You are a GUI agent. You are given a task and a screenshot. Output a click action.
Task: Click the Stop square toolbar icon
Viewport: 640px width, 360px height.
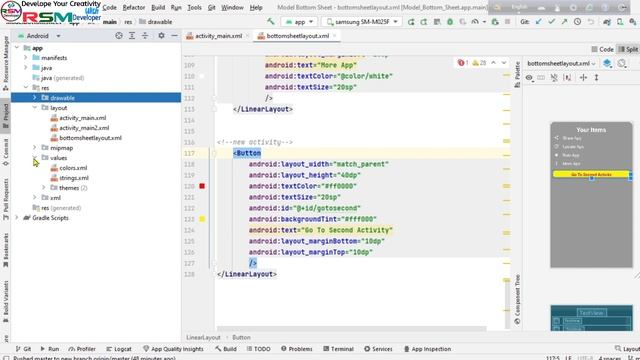[507, 22]
